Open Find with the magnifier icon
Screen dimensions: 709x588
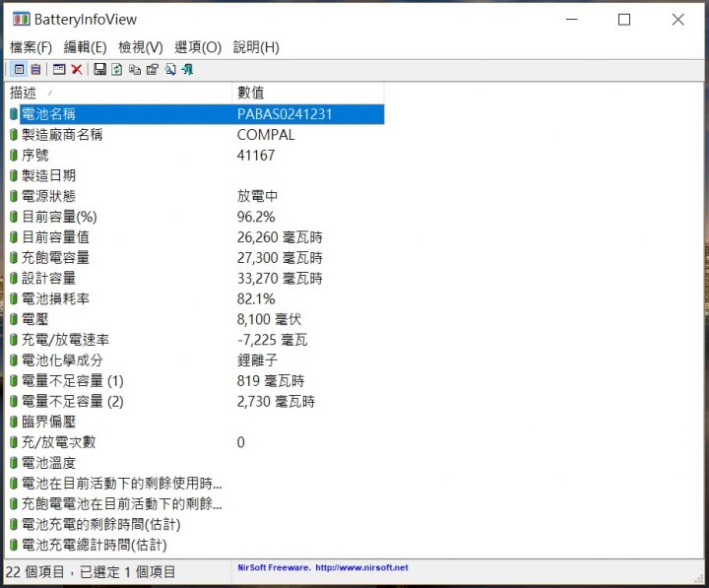170,69
